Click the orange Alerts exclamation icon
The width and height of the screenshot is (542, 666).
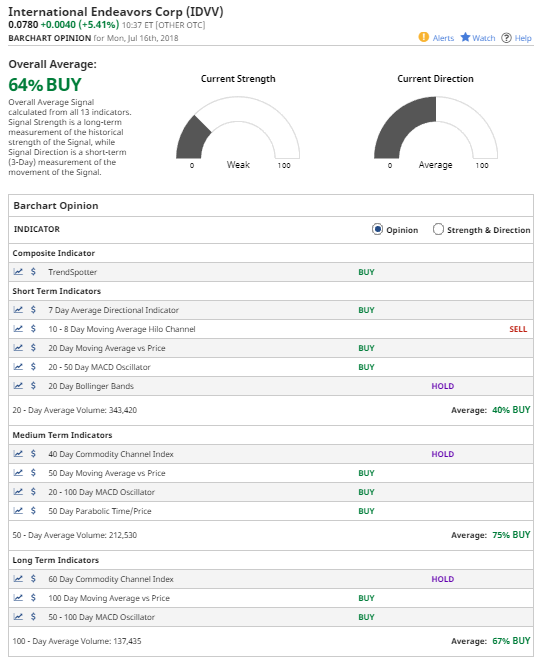(x=423, y=37)
